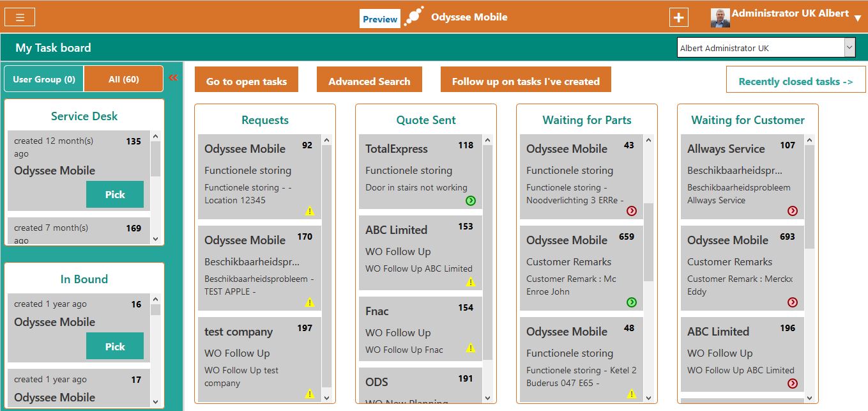Screen dimensions: 868x411
Task: Click scroll up arrow of Quote Sent column
Action: (x=488, y=140)
